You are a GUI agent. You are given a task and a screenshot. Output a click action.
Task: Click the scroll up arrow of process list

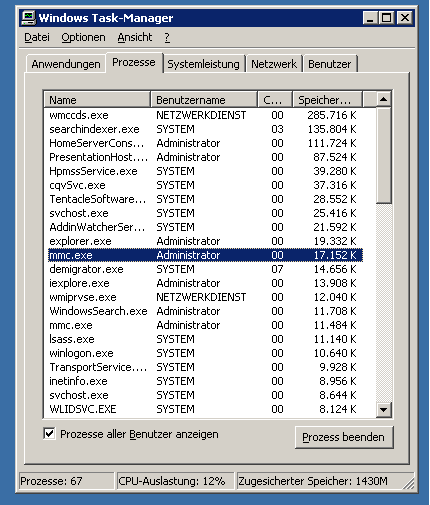point(384,99)
